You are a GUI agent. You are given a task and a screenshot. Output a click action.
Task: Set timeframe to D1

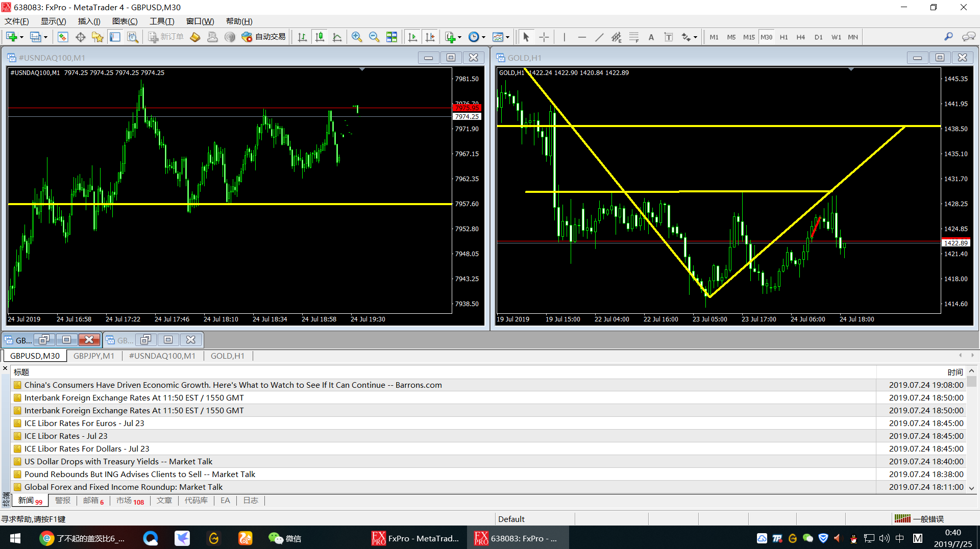point(819,37)
